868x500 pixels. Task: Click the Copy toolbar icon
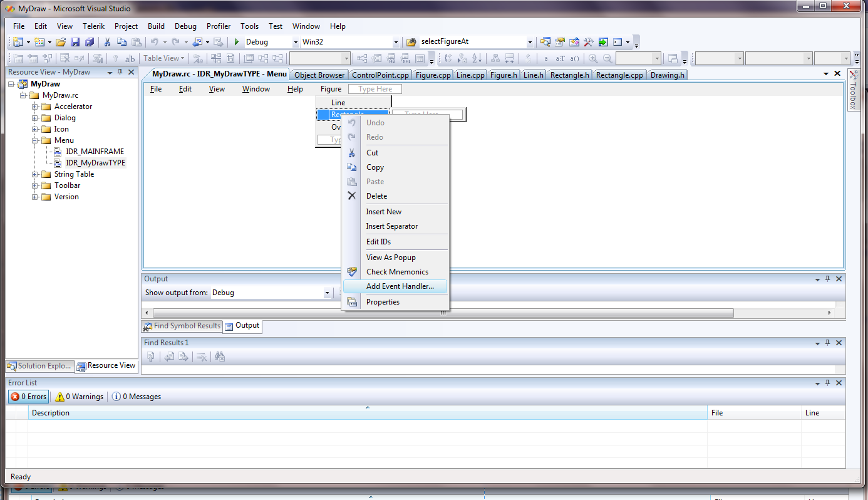pos(121,42)
